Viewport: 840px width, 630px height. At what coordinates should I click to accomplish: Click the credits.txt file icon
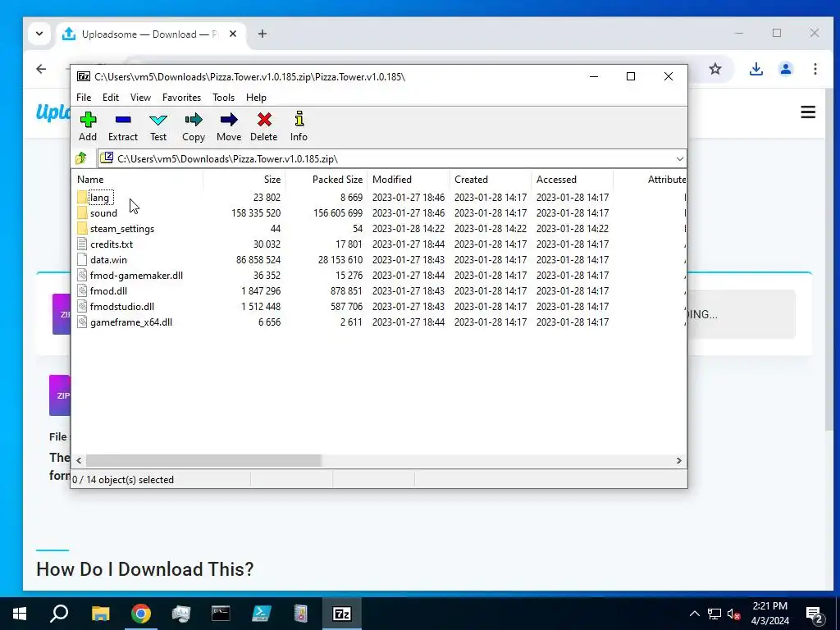pyautogui.click(x=82, y=244)
